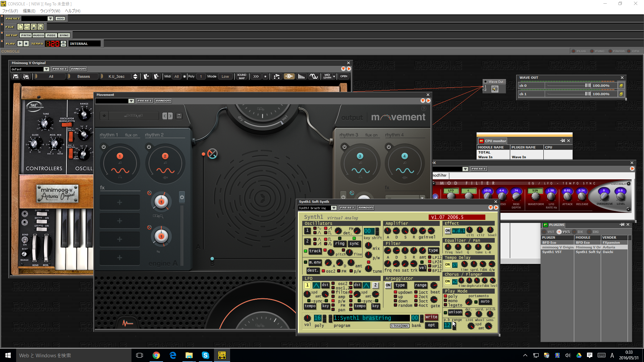Click the yellow link icon for ch 0

click(x=621, y=86)
